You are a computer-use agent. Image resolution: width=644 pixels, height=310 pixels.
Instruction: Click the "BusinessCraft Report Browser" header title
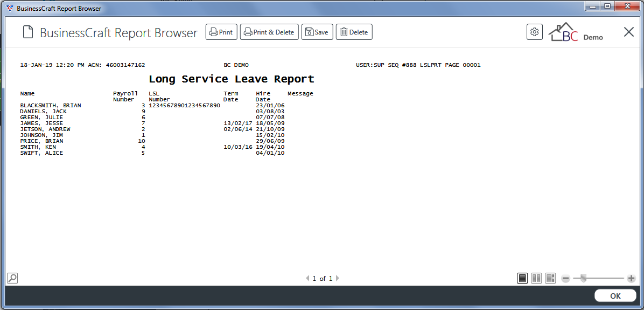(118, 32)
